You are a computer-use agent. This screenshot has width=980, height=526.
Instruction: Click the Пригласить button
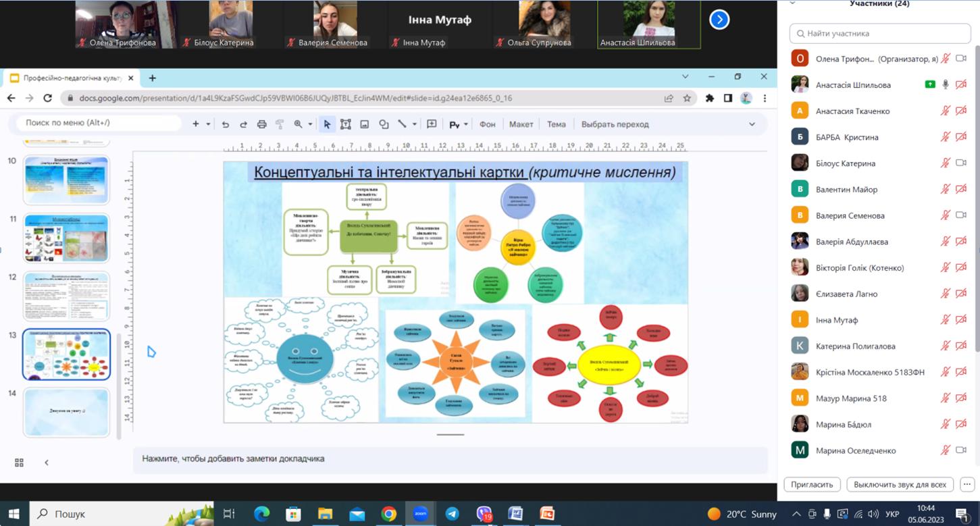[813, 484]
